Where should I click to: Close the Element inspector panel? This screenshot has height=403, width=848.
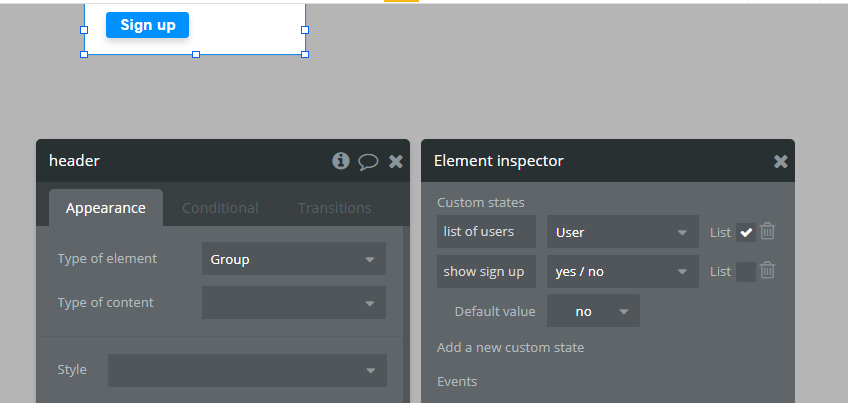coord(781,161)
